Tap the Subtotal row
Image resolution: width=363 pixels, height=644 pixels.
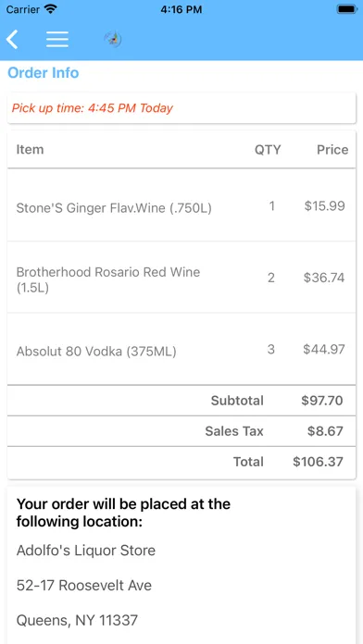tap(181, 401)
